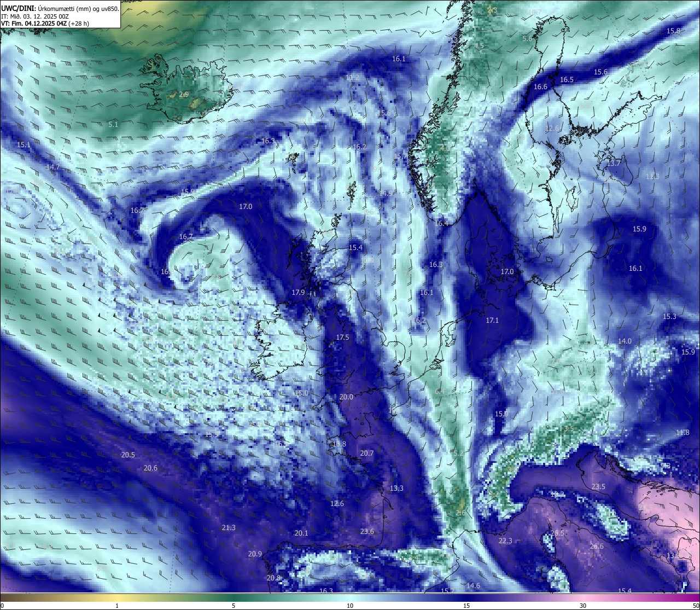Click the map value 16.6
Viewport: 700px width, 610px height.
click(540, 87)
